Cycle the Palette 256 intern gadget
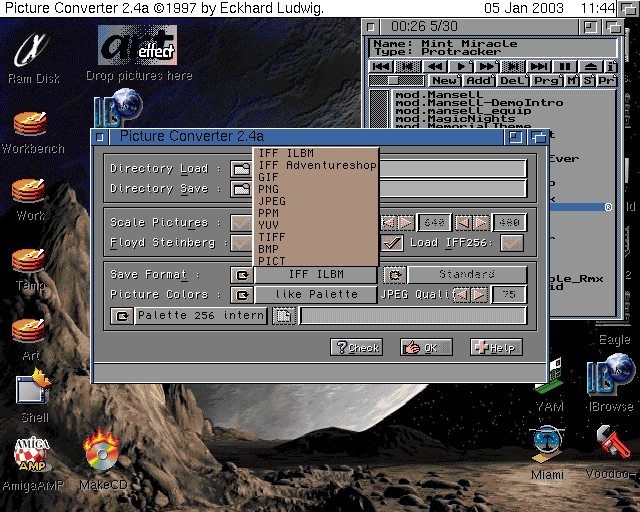 tap(122, 316)
